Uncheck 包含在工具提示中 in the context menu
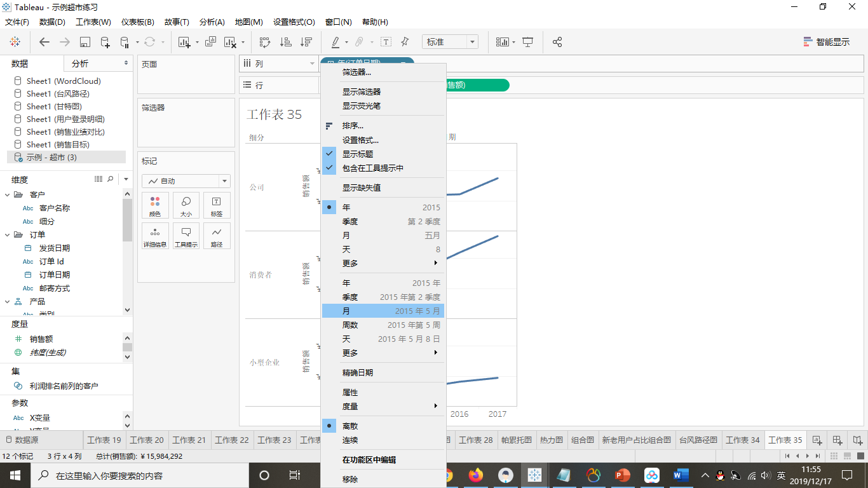The image size is (868, 488). click(383, 168)
